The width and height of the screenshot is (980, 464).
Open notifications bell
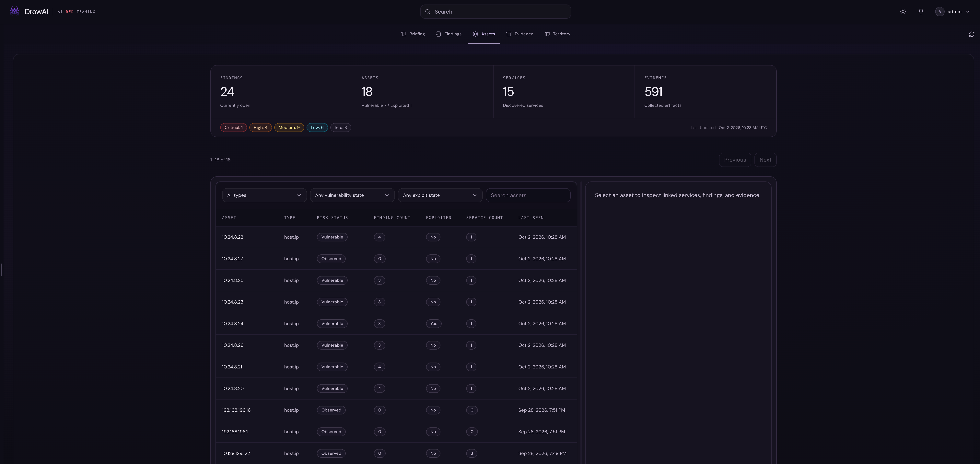pos(921,12)
